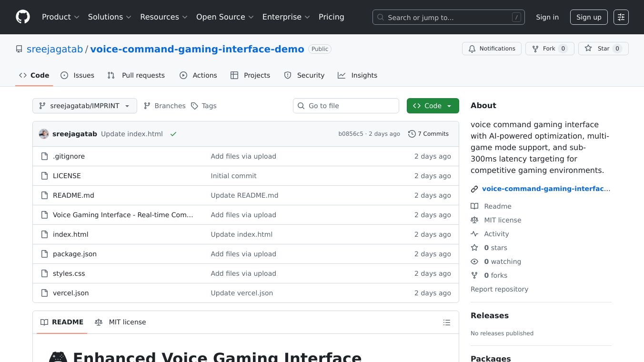644x362 pixels.
Task: View the Tags list
Action: coord(204,106)
